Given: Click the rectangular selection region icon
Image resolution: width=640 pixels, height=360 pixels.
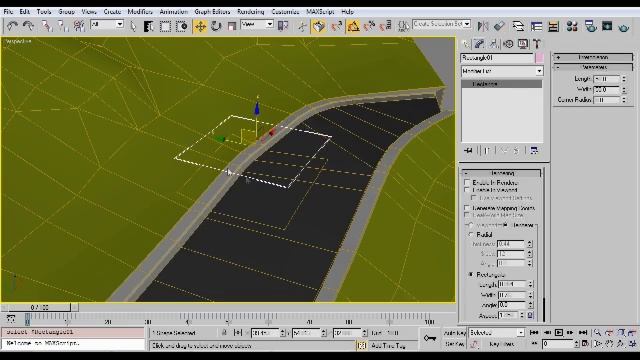Looking at the screenshot, I should pyautogui.click(x=165, y=27).
